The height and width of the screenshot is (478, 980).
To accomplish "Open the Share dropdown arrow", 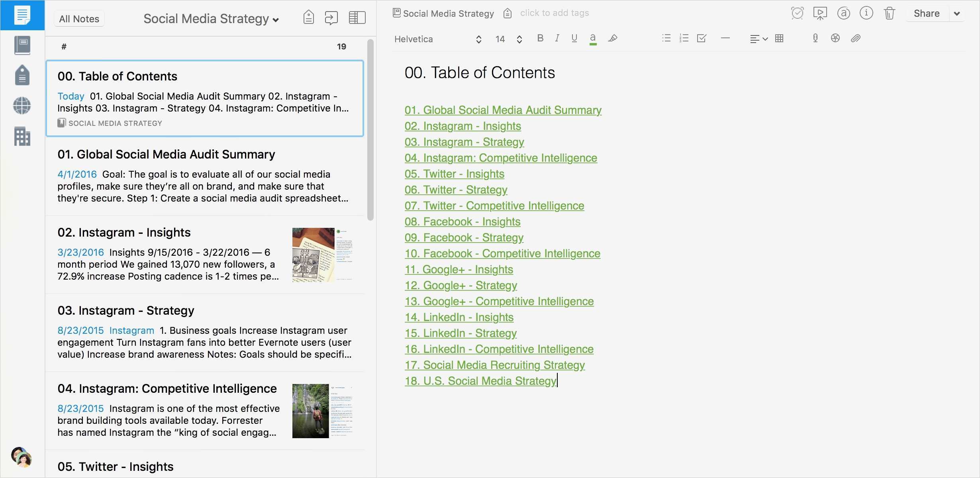I will pyautogui.click(x=957, y=14).
